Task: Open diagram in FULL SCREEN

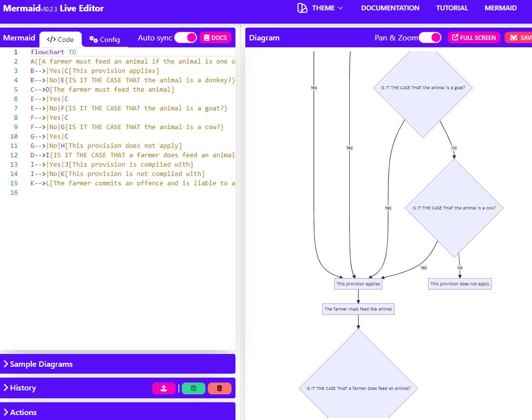Action: tap(474, 37)
